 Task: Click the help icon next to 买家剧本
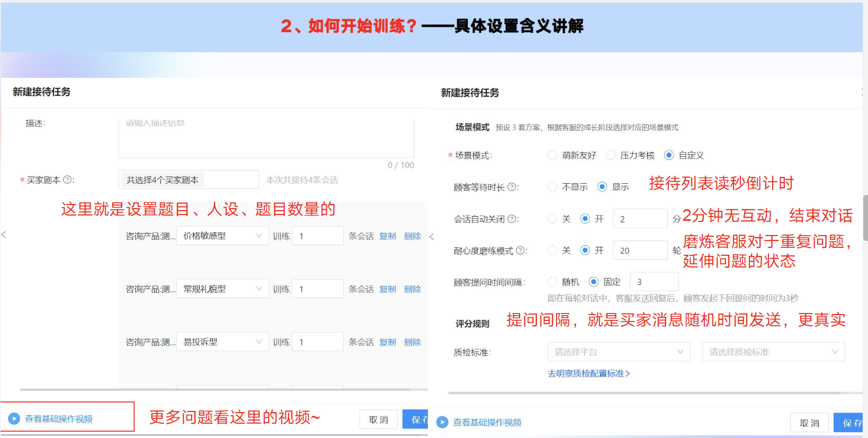point(67,180)
